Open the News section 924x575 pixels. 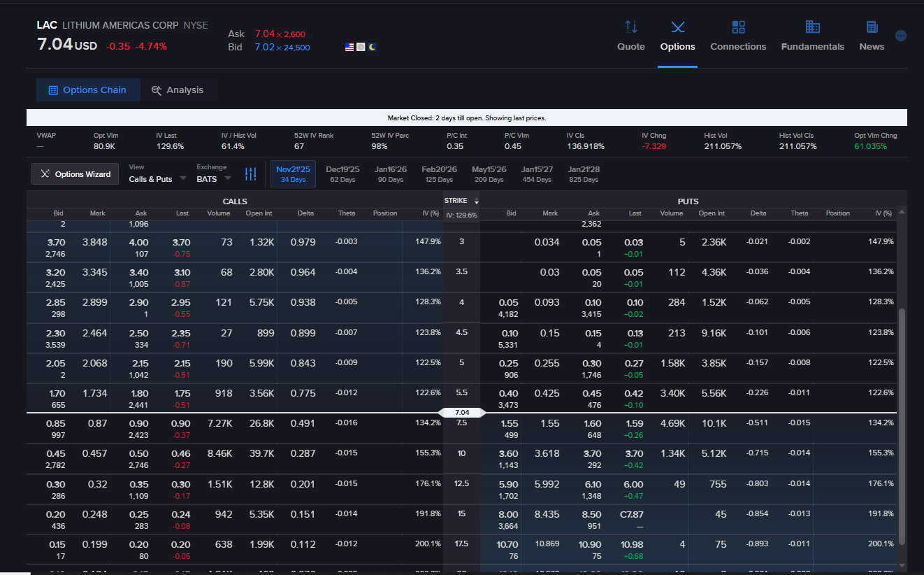coord(872,36)
